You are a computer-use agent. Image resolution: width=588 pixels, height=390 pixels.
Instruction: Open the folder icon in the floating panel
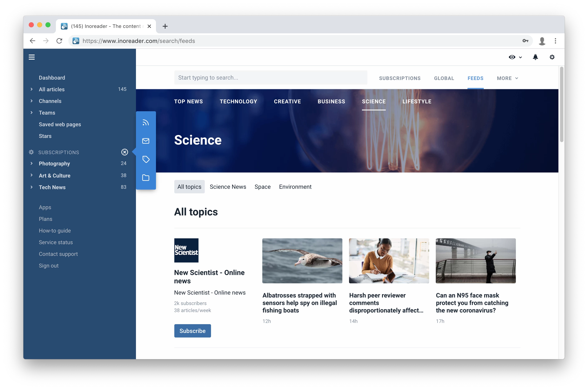click(x=146, y=177)
